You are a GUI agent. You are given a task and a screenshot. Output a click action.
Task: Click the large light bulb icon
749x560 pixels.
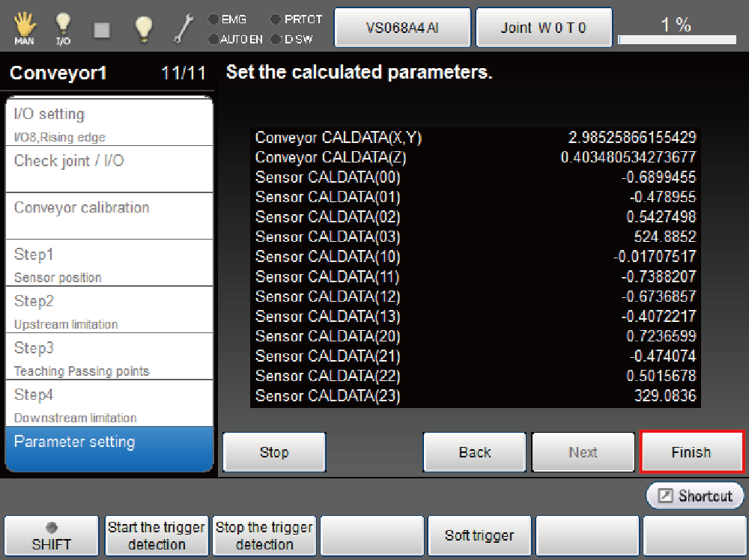[143, 28]
